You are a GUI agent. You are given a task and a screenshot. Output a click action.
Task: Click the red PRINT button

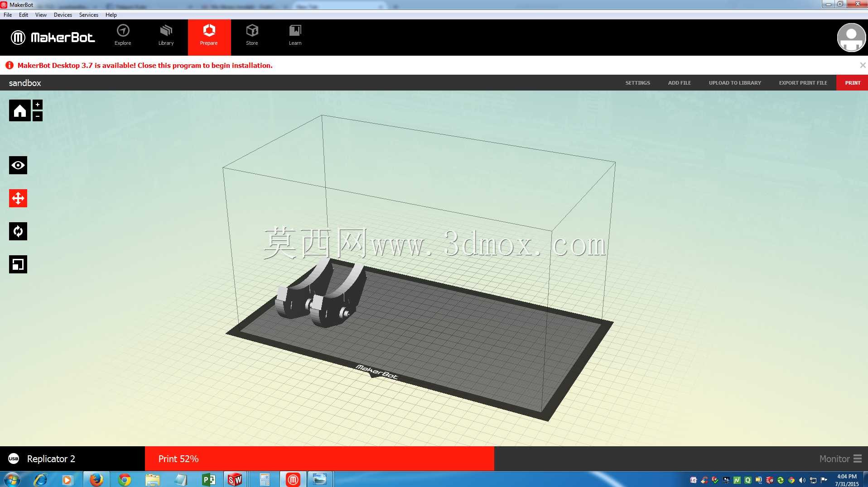tap(852, 83)
